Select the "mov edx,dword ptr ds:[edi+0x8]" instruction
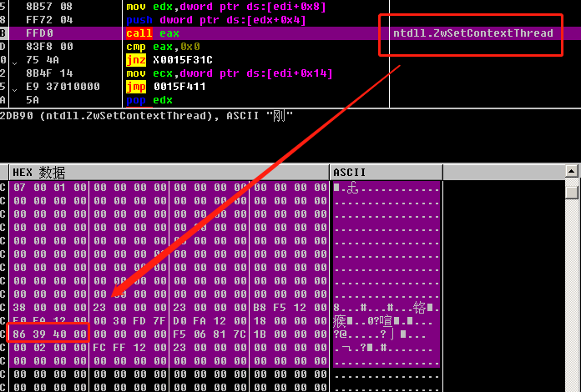 tap(226, 7)
